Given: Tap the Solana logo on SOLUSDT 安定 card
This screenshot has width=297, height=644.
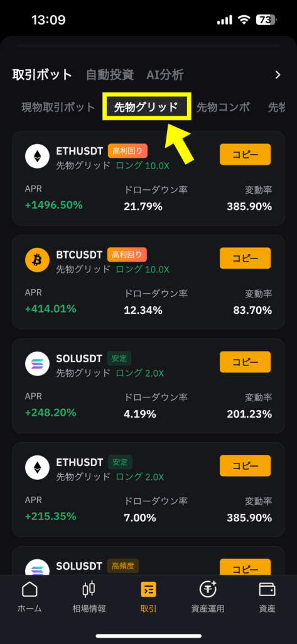Looking at the screenshot, I should (x=37, y=364).
